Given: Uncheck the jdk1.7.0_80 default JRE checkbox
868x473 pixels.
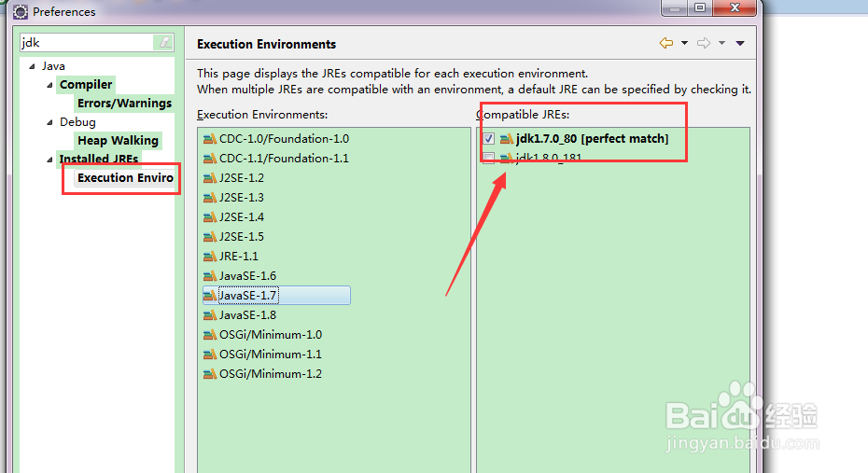Looking at the screenshot, I should 488,139.
